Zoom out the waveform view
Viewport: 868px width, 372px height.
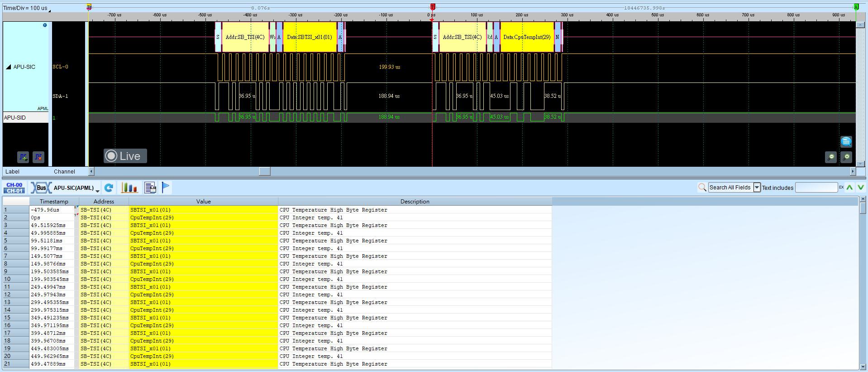pyautogui.click(x=831, y=157)
